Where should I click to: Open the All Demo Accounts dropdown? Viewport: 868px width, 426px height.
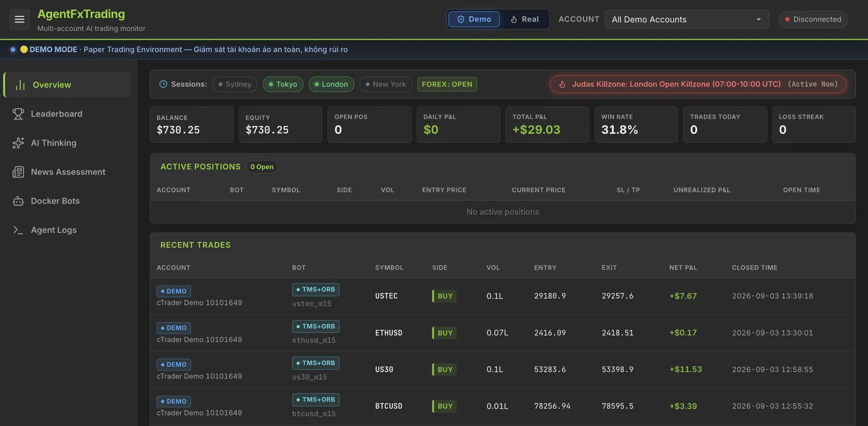(x=687, y=19)
